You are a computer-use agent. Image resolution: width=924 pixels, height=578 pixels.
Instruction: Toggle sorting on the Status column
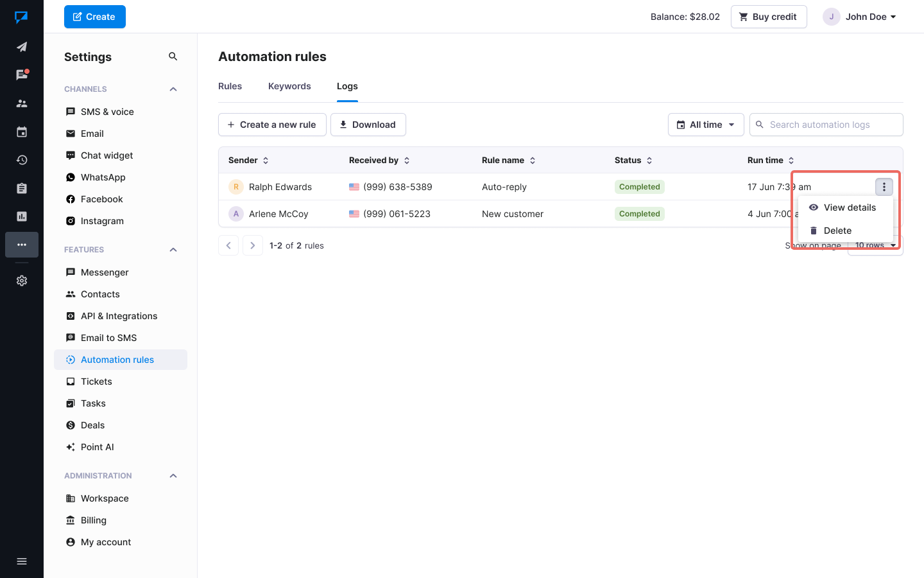point(649,160)
